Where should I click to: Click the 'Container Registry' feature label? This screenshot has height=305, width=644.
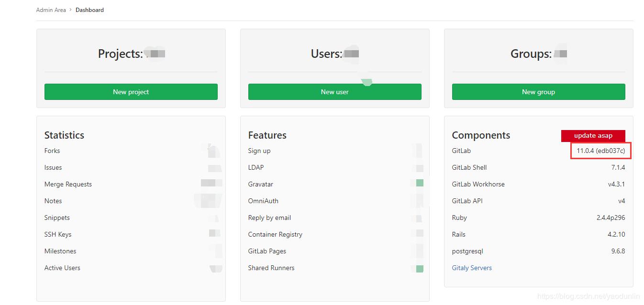[x=275, y=234]
